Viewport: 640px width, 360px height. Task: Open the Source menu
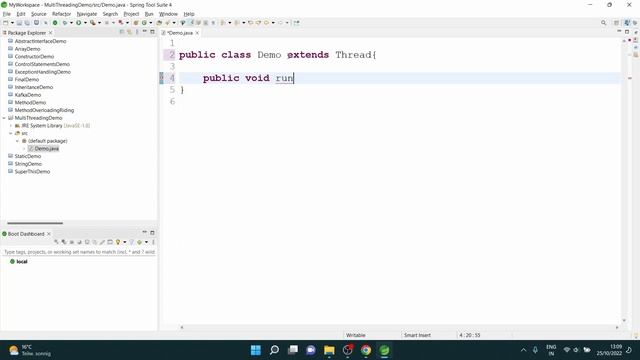click(x=39, y=14)
